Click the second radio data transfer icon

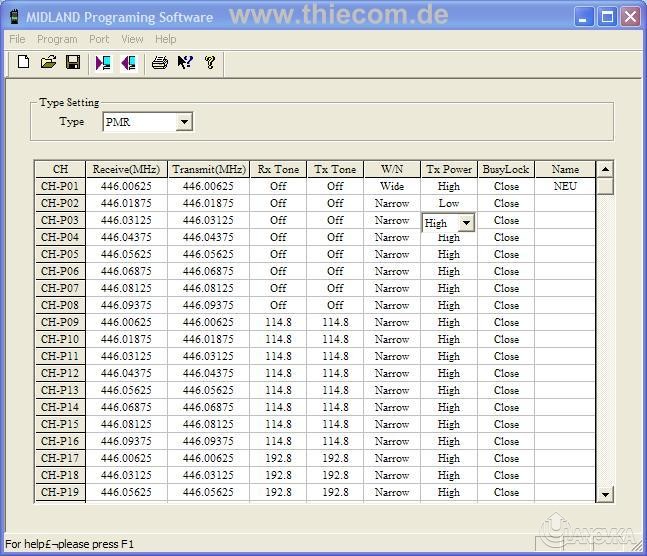click(128, 63)
